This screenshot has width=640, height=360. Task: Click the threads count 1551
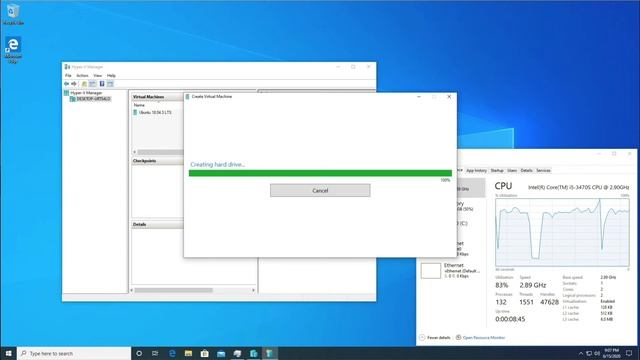tap(526, 302)
